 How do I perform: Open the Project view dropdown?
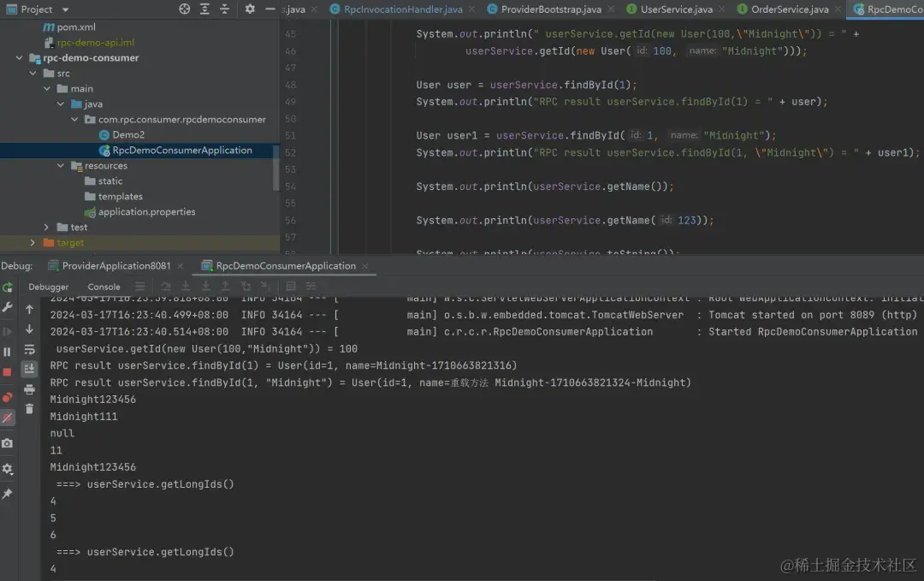65,9
